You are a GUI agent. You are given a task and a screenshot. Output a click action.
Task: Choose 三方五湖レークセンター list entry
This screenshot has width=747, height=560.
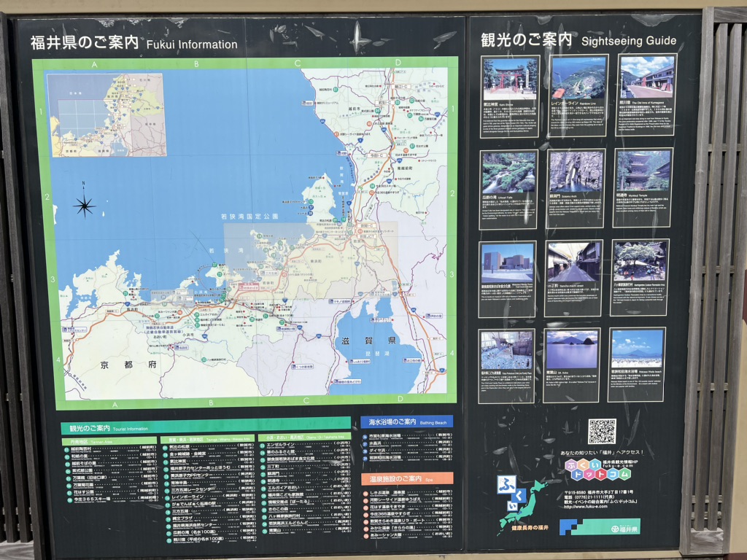(x=209, y=491)
